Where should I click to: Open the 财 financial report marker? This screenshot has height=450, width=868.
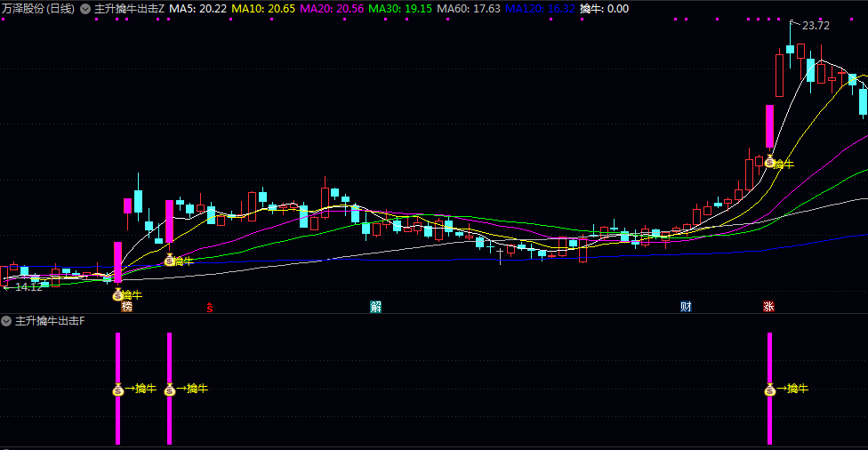[x=686, y=307]
